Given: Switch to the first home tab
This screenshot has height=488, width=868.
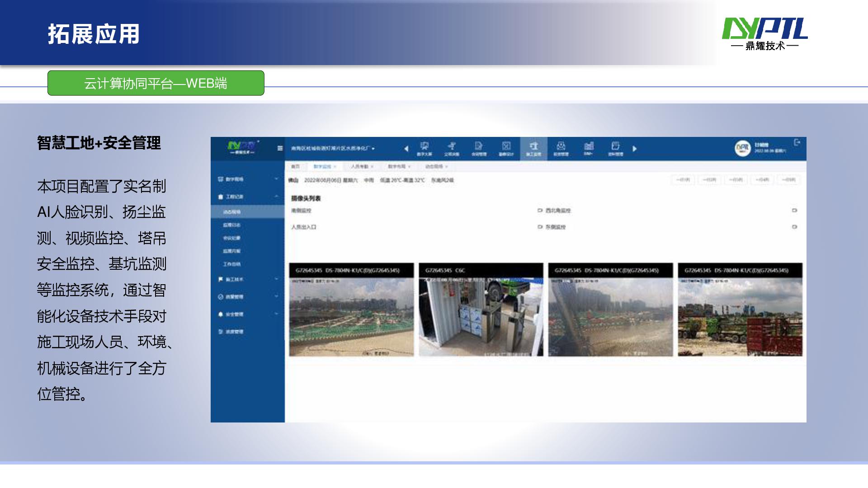Looking at the screenshot, I should [295, 167].
